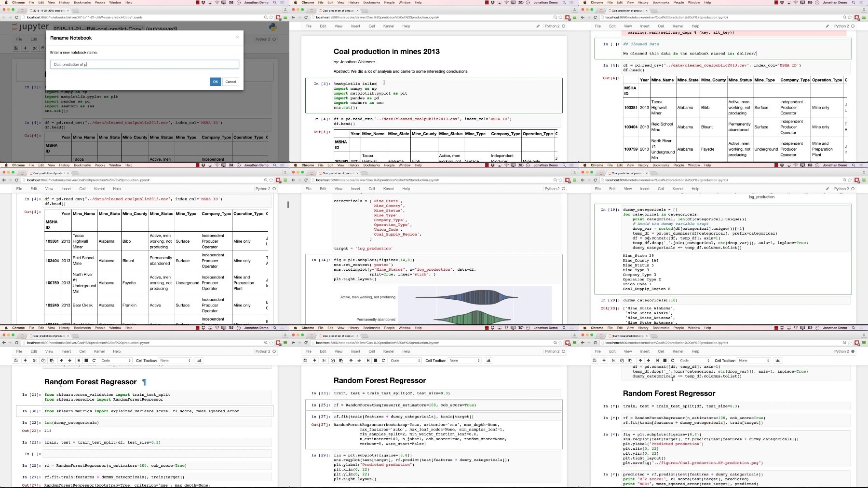Chrome back arrow in middle-right window

coord(583,180)
